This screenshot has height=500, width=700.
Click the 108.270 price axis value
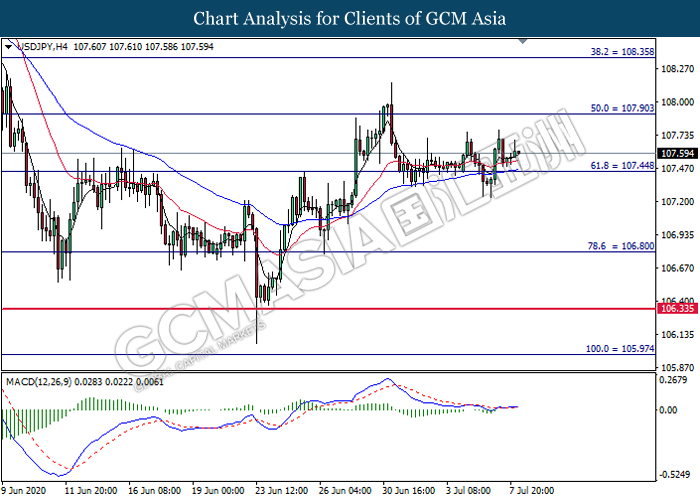677,69
